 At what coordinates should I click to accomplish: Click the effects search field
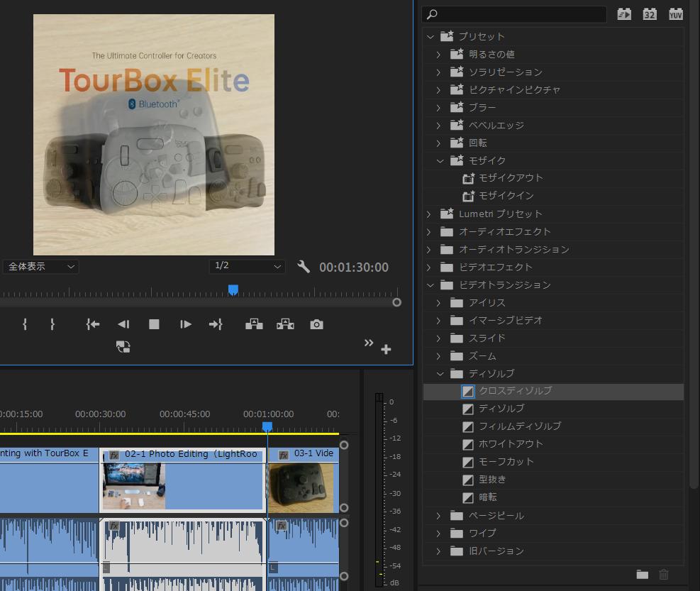click(514, 14)
